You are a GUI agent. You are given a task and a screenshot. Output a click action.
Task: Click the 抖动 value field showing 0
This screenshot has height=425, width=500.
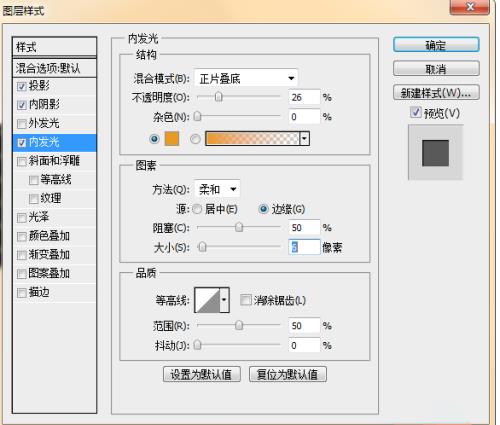click(304, 345)
